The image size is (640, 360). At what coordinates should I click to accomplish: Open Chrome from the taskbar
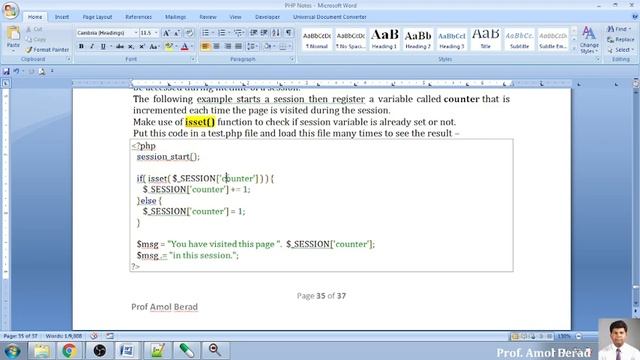coord(69,351)
